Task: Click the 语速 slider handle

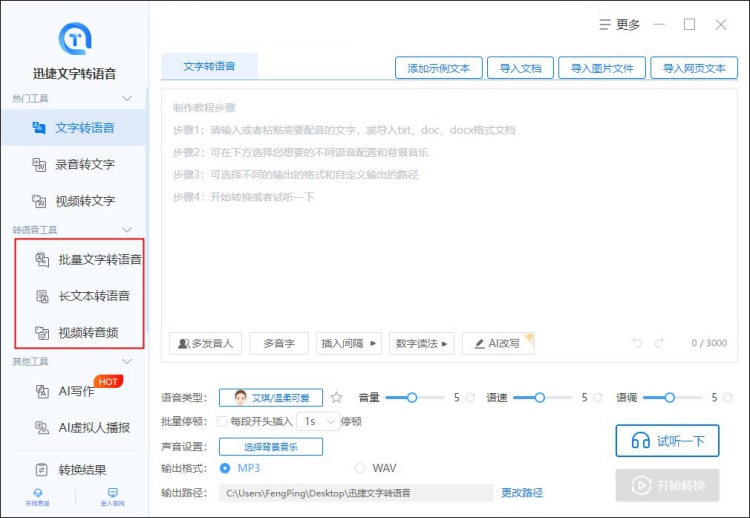Action: pyautogui.click(x=540, y=397)
